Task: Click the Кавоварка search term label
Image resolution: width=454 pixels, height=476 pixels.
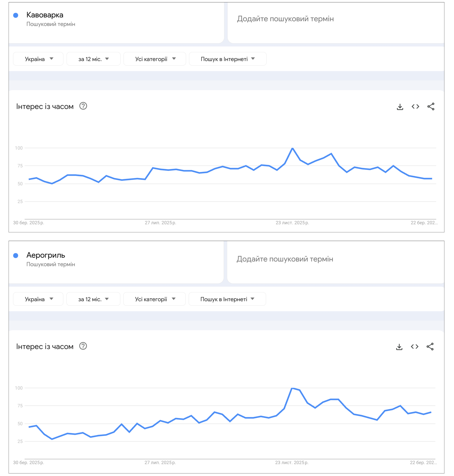Action: (45, 15)
